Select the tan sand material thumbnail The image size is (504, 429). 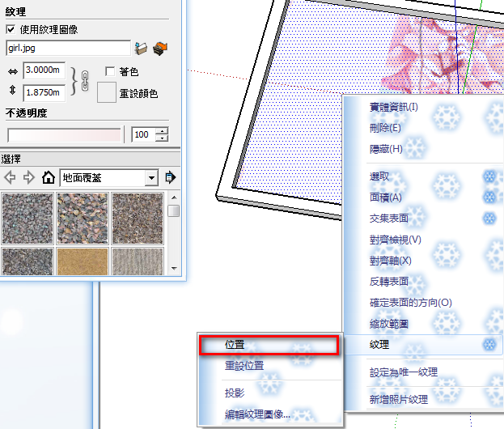(x=83, y=261)
